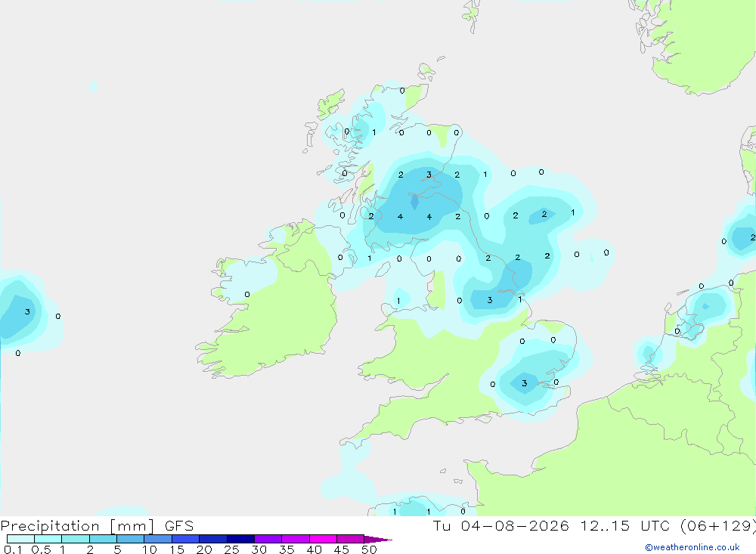756x554 pixels.
Task: Click the '50' legend scale value
Action: [369, 549]
